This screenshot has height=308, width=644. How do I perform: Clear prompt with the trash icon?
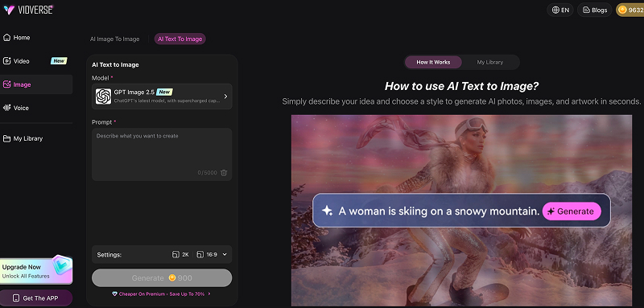(224, 173)
